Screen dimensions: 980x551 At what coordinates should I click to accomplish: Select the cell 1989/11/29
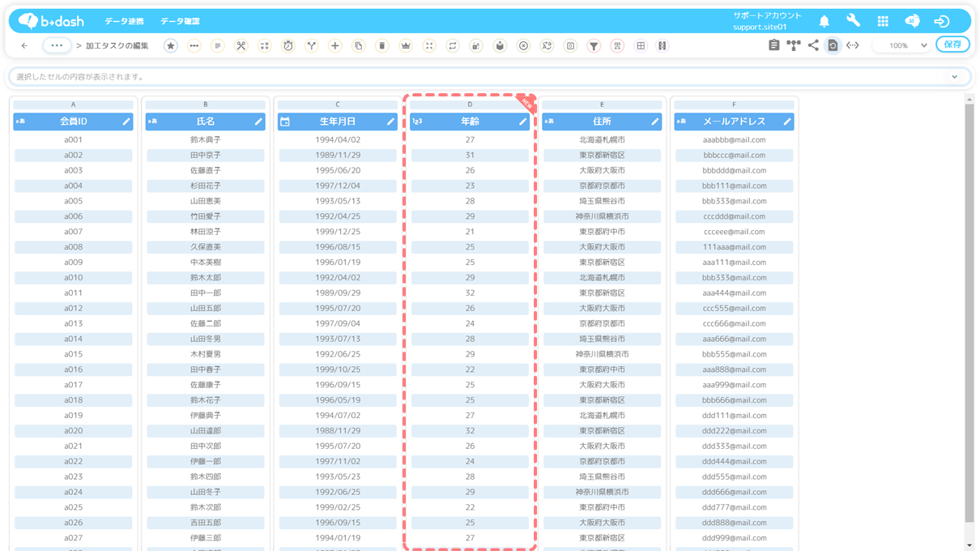(338, 156)
